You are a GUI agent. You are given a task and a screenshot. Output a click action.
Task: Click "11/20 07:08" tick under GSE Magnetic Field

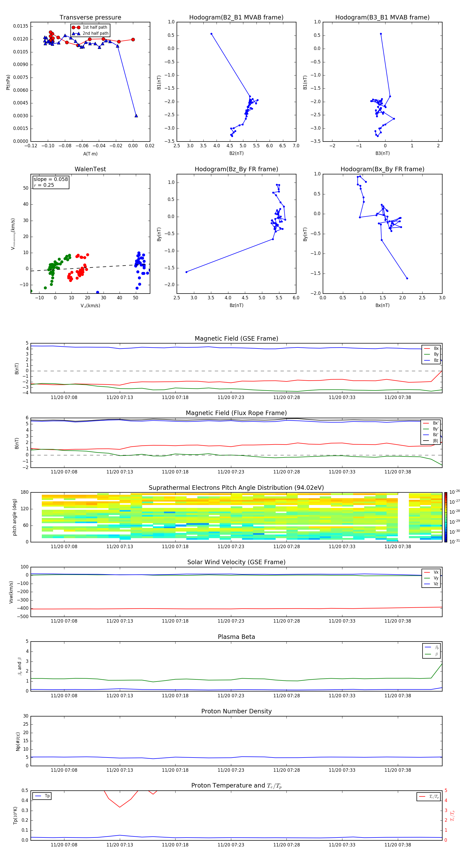pyautogui.click(x=64, y=397)
